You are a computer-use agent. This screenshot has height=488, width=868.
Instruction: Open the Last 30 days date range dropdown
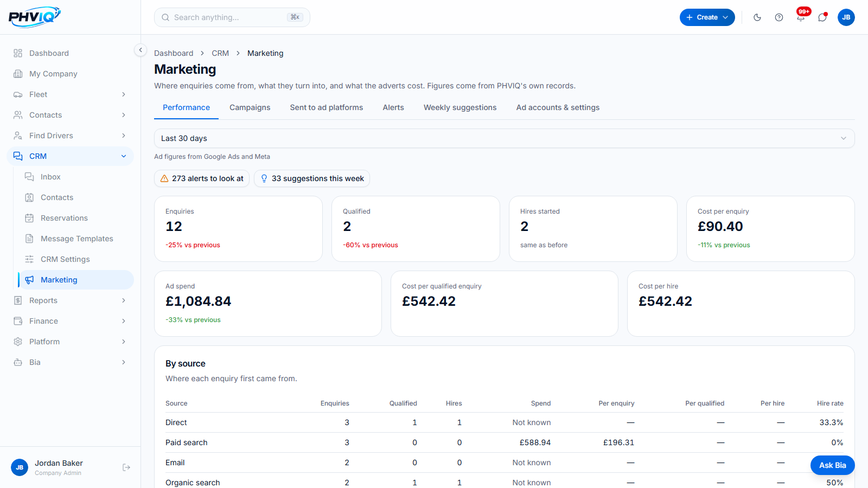point(504,138)
